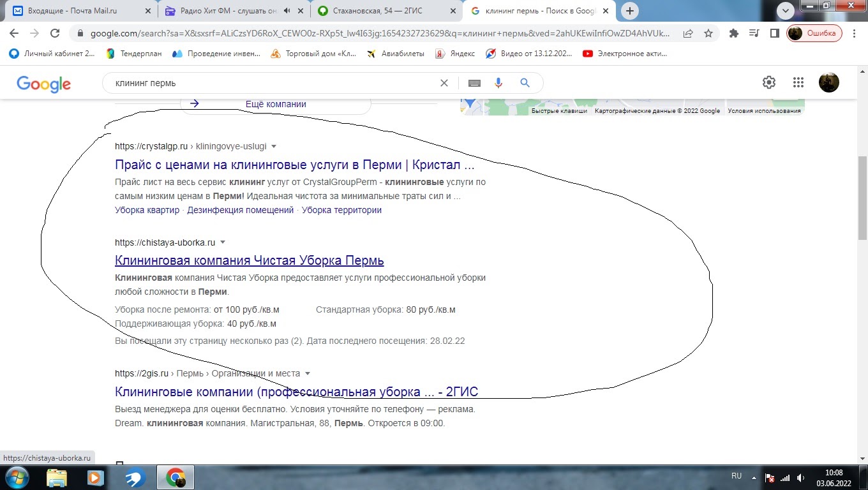Open a new browser tab
The image size is (868, 490).
point(630,11)
